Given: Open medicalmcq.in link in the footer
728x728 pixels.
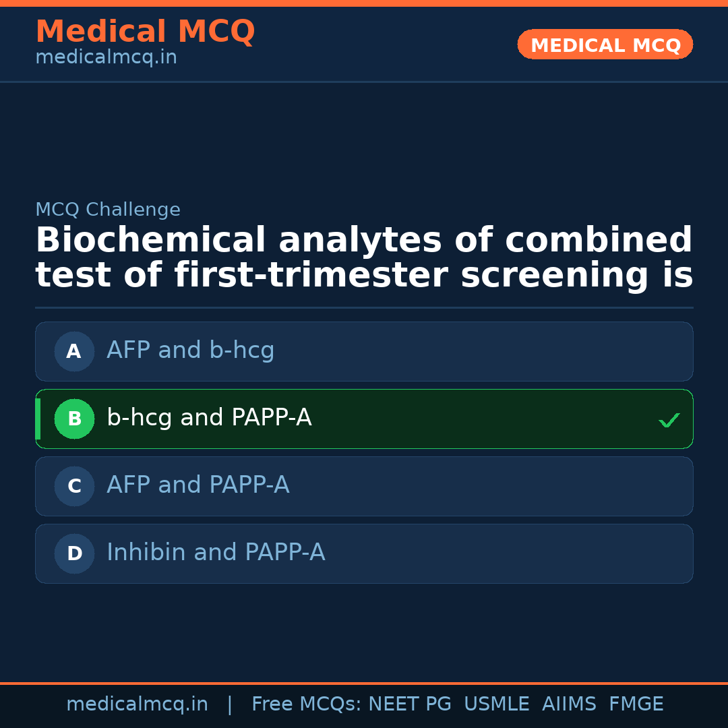Looking at the screenshot, I should (x=137, y=704).
